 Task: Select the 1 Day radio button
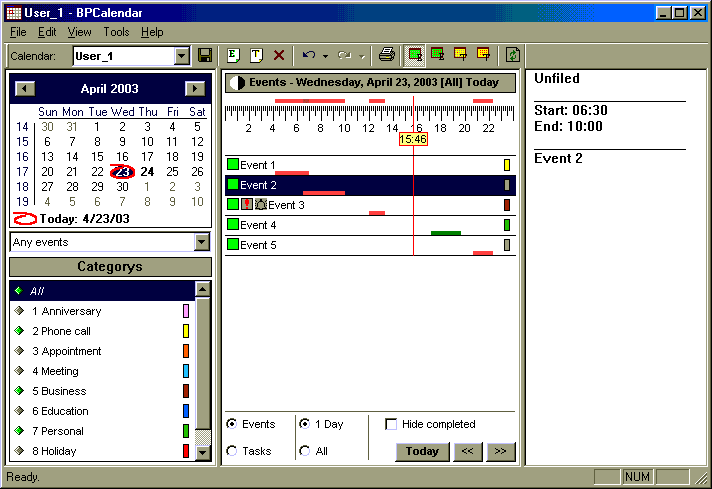pos(305,424)
